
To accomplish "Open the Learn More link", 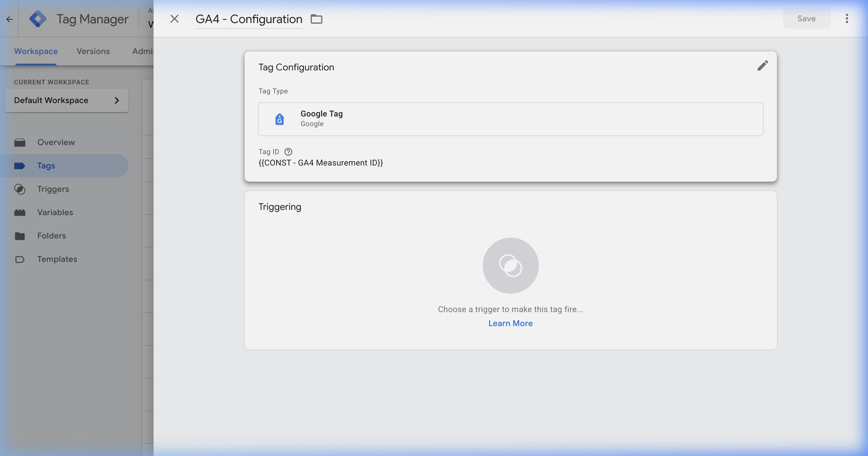I will (x=510, y=323).
